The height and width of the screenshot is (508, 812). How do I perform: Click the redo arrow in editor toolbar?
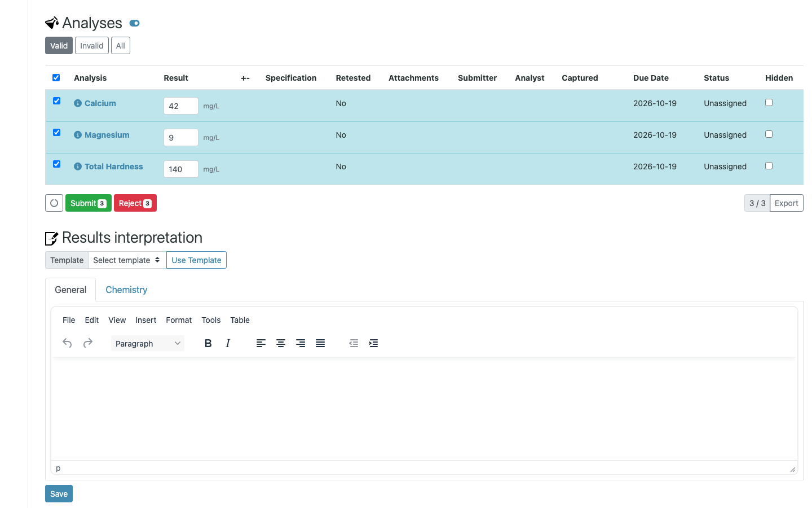pyautogui.click(x=87, y=343)
